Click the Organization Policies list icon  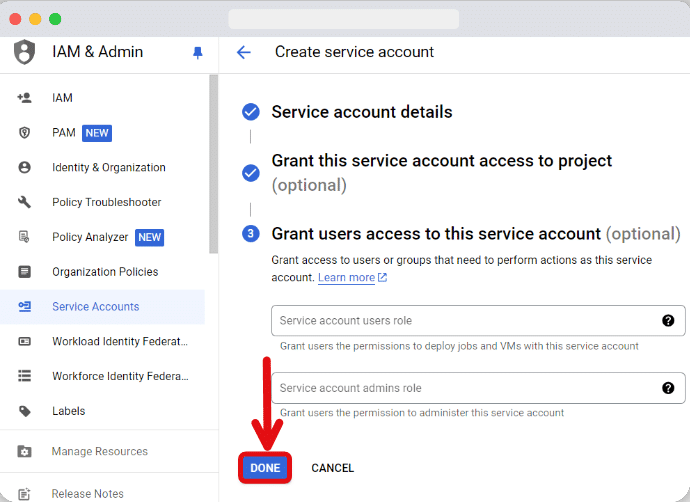point(24,271)
